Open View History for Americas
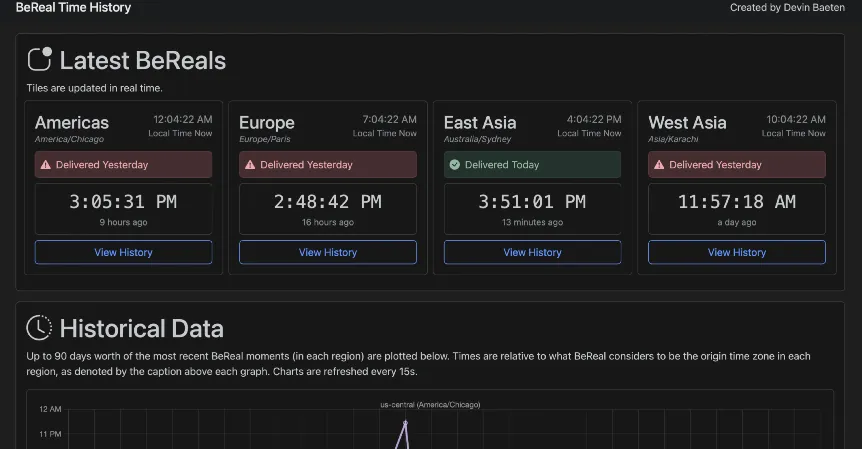 tap(123, 252)
